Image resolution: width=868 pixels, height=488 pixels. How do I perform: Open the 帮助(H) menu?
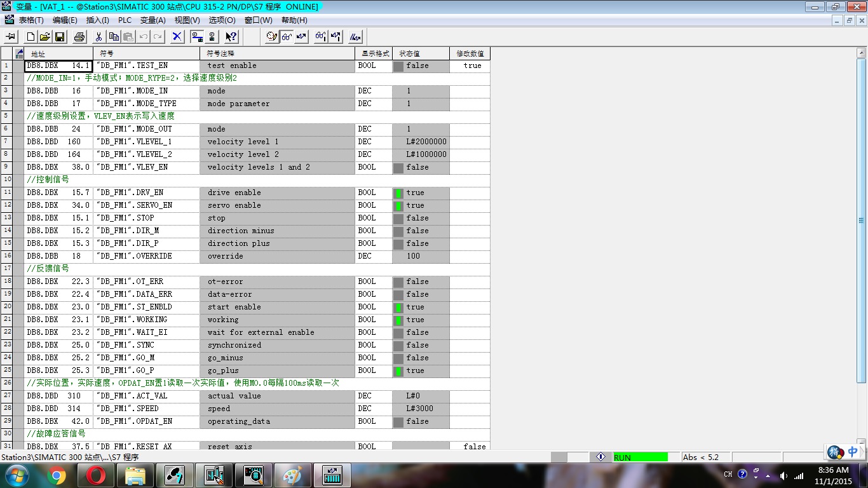294,20
